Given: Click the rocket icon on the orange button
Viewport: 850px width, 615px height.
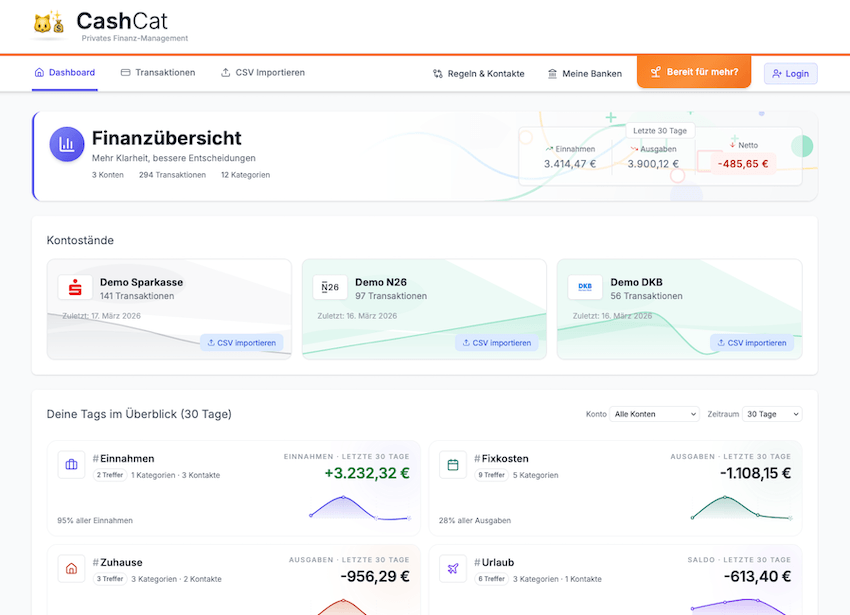Looking at the screenshot, I should [x=658, y=72].
